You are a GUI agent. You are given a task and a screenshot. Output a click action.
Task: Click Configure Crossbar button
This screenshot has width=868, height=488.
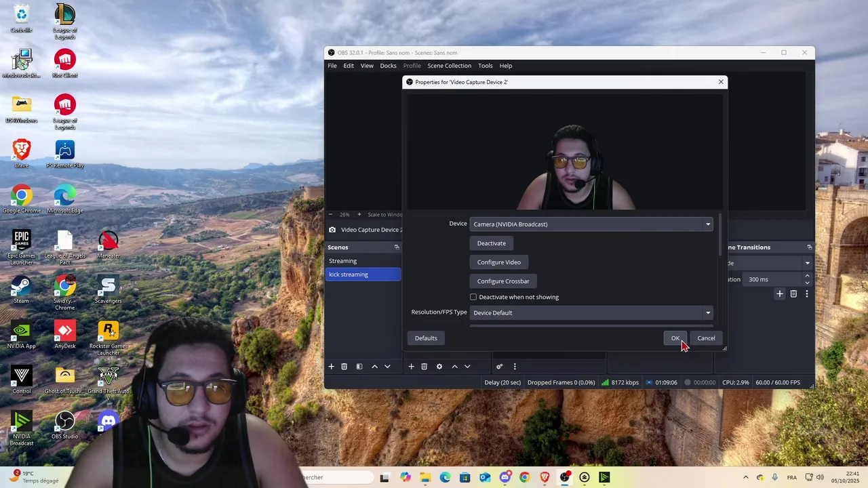pos(503,281)
